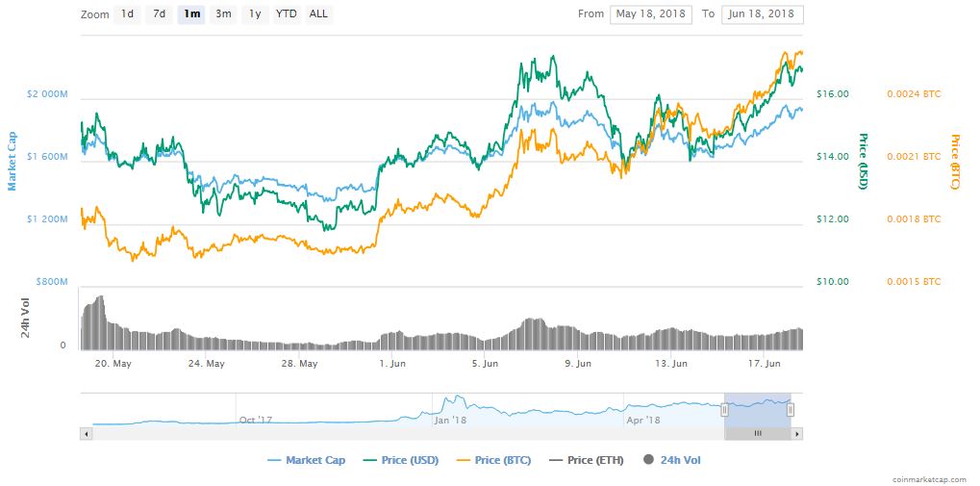Edit the To date field
Viewport: 980px width, 486px height.
[762, 14]
